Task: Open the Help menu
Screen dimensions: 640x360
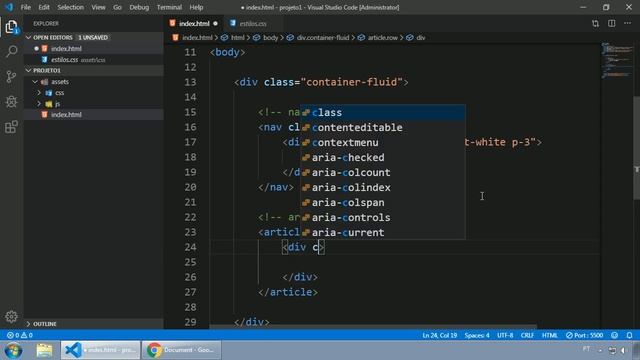Action: pyautogui.click(x=196, y=7)
